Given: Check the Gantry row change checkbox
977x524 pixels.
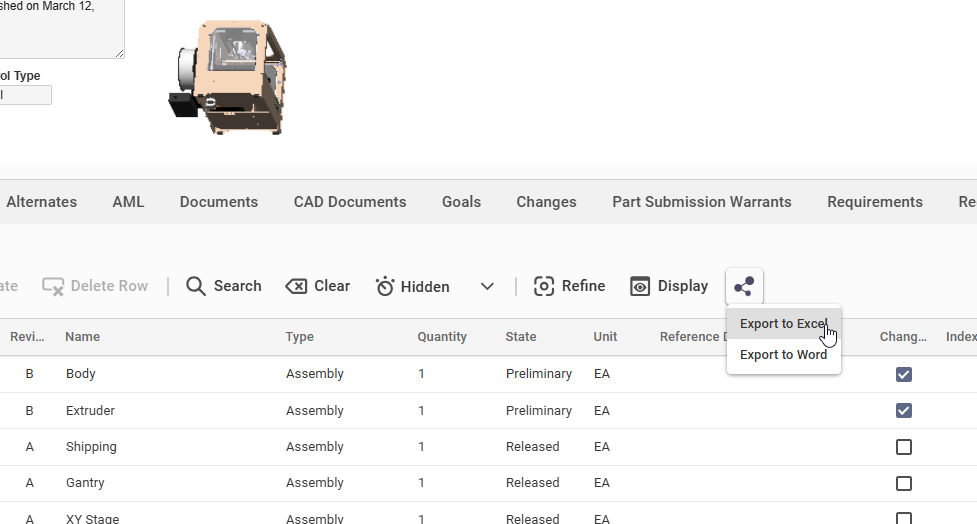Looking at the screenshot, I should [904, 483].
